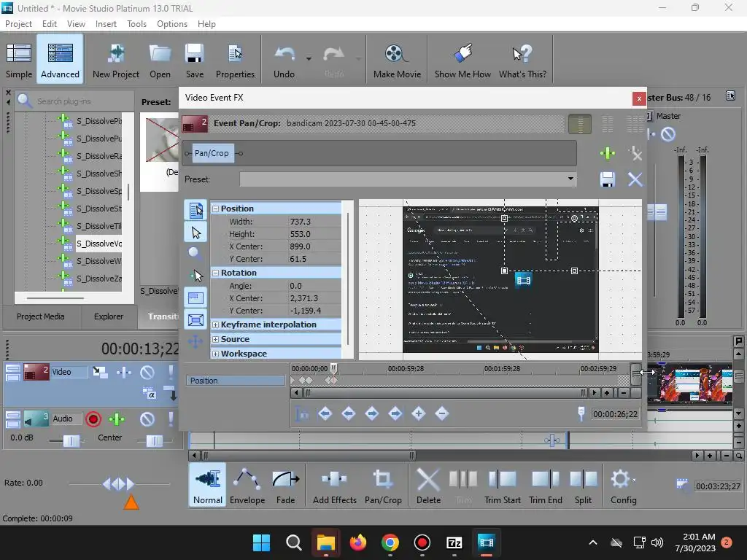Expand the Workspace property group
The width and height of the screenshot is (747, 560).
pyautogui.click(x=215, y=354)
